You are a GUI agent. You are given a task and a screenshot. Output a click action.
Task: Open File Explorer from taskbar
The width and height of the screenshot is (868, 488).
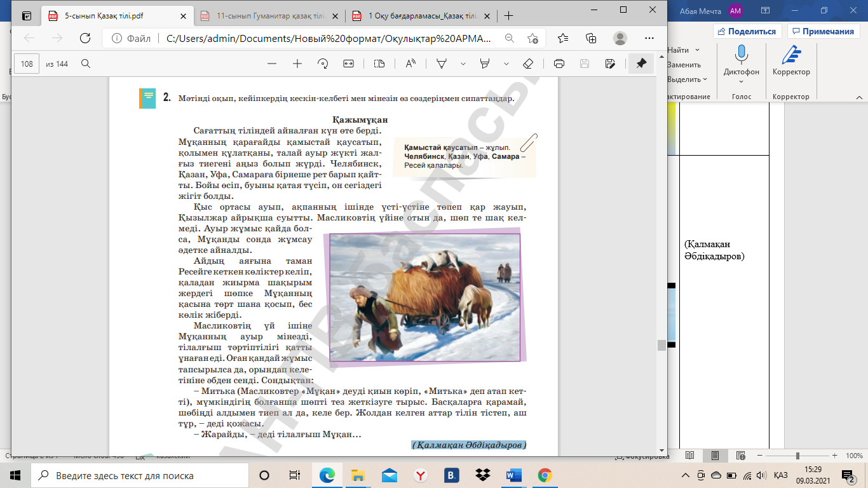click(x=358, y=475)
